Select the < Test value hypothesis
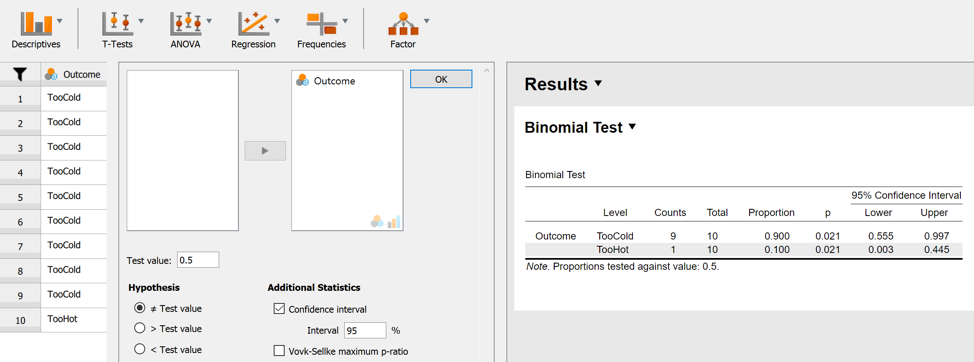The width and height of the screenshot is (974, 362). click(x=140, y=349)
